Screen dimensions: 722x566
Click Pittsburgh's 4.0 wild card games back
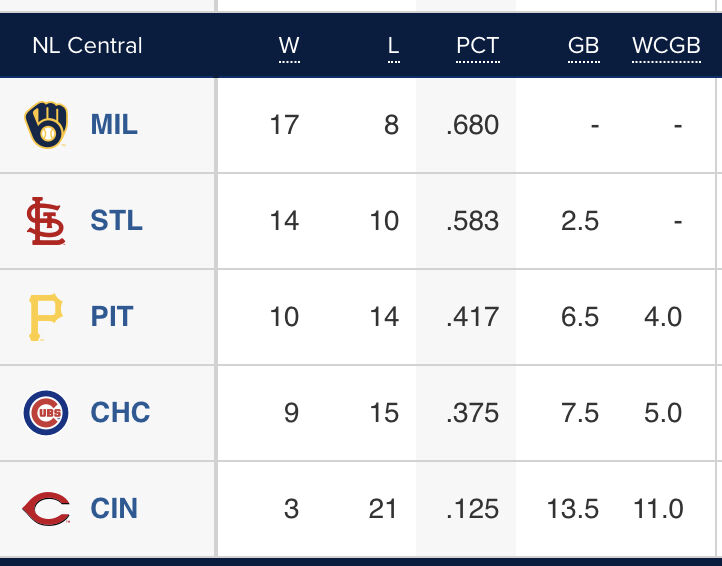pyautogui.click(x=663, y=317)
